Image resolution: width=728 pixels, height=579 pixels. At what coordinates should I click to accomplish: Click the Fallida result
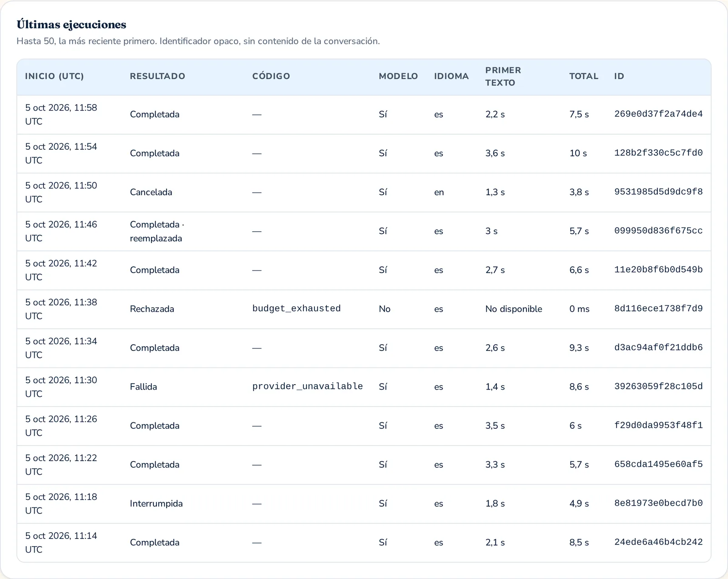pyautogui.click(x=143, y=387)
